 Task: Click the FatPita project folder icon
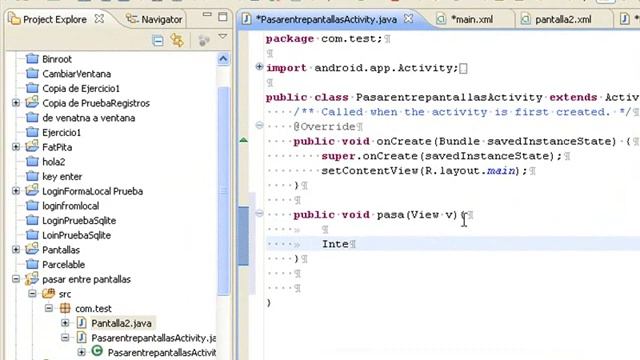tap(32, 147)
